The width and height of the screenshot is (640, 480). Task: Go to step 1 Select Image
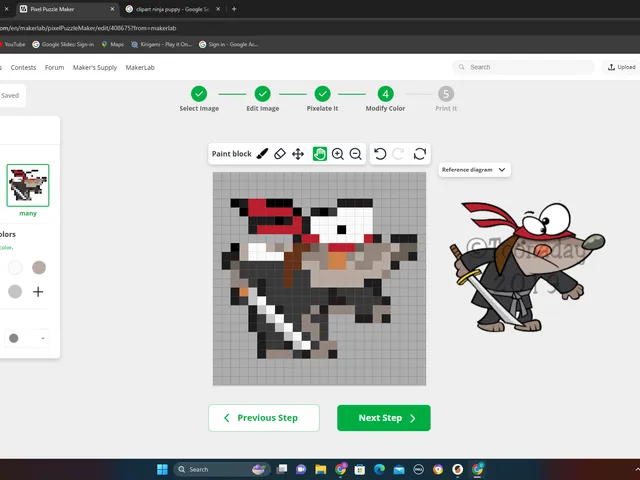199,99
